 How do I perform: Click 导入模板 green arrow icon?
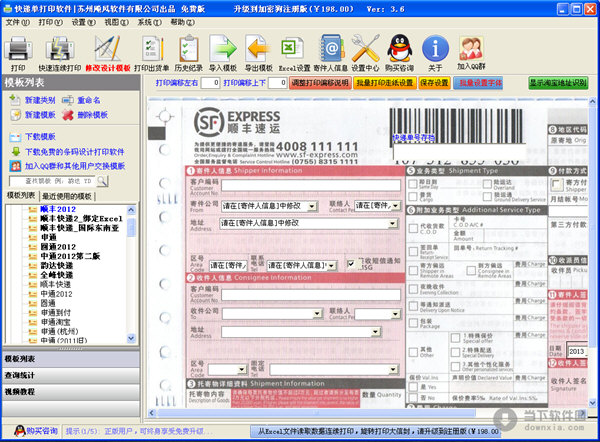point(223,49)
